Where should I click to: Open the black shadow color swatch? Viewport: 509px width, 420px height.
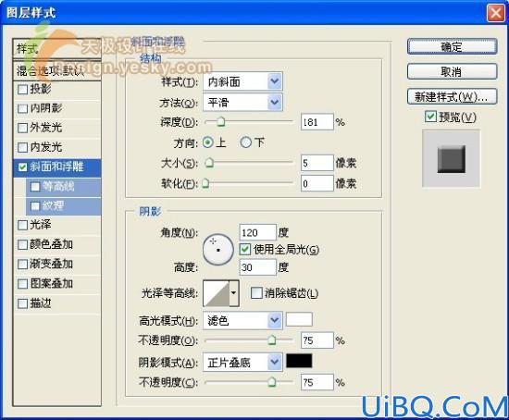click(299, 361)
